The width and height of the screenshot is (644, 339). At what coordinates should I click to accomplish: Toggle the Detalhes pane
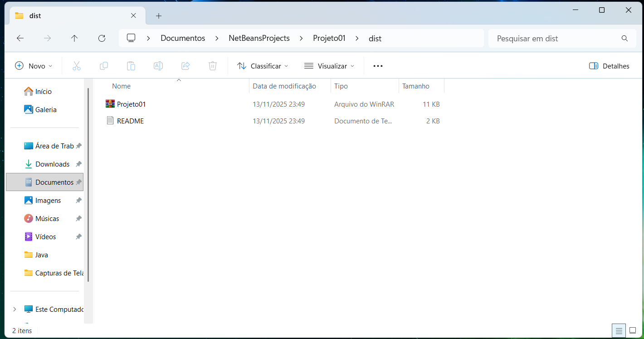point(609,66)
